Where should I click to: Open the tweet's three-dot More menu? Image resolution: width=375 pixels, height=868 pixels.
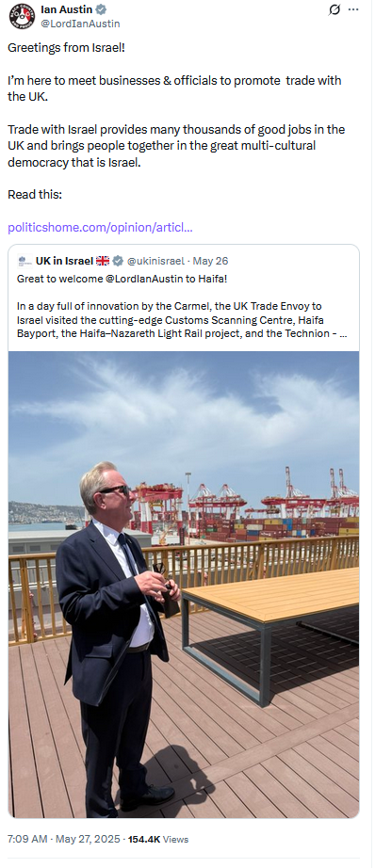coord(353,10)
